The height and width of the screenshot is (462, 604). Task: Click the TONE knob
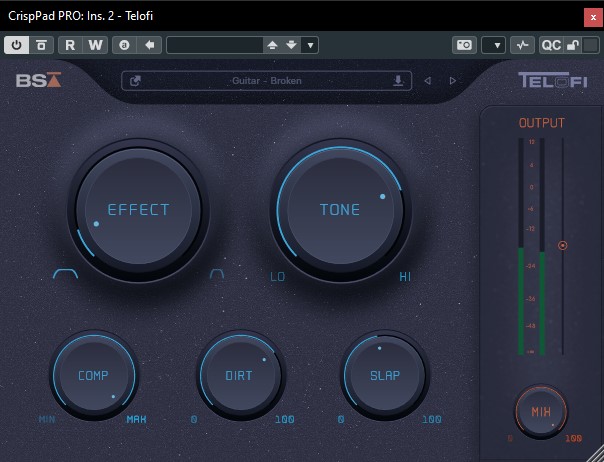coord(341,210)
